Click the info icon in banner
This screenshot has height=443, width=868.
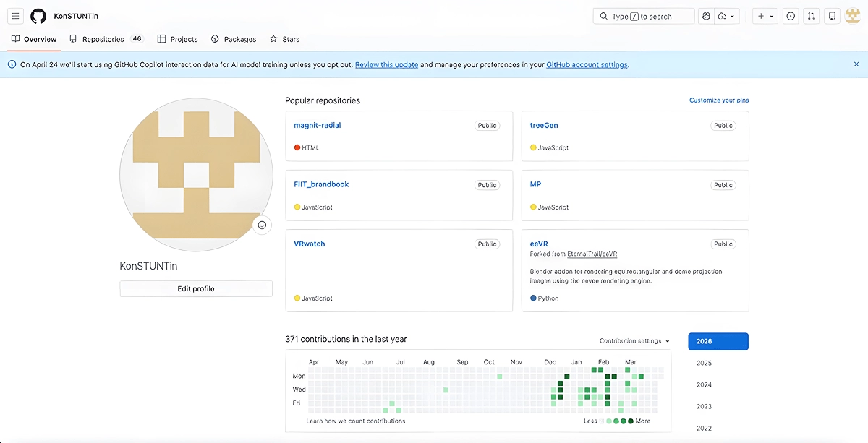click(12, 64)
